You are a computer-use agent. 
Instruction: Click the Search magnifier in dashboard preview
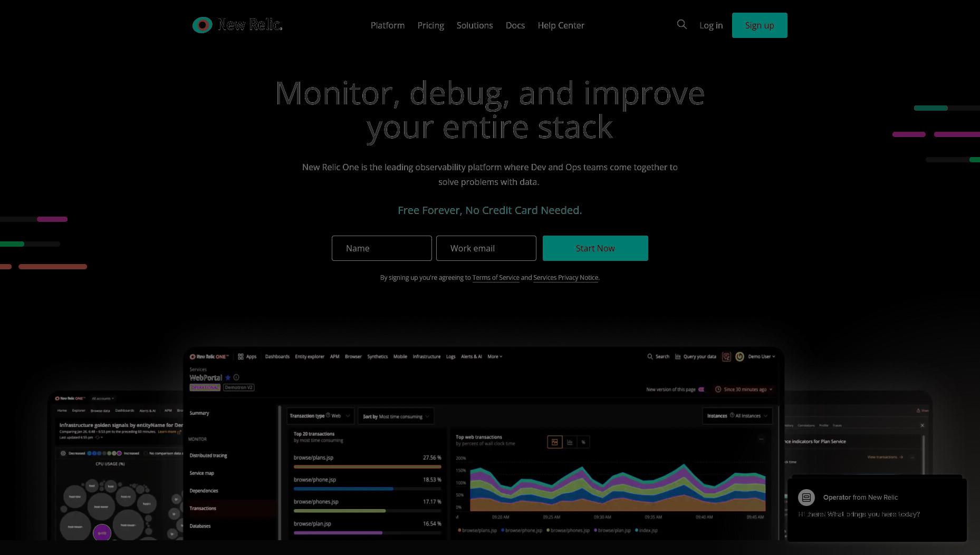click(x=650, y=357)
